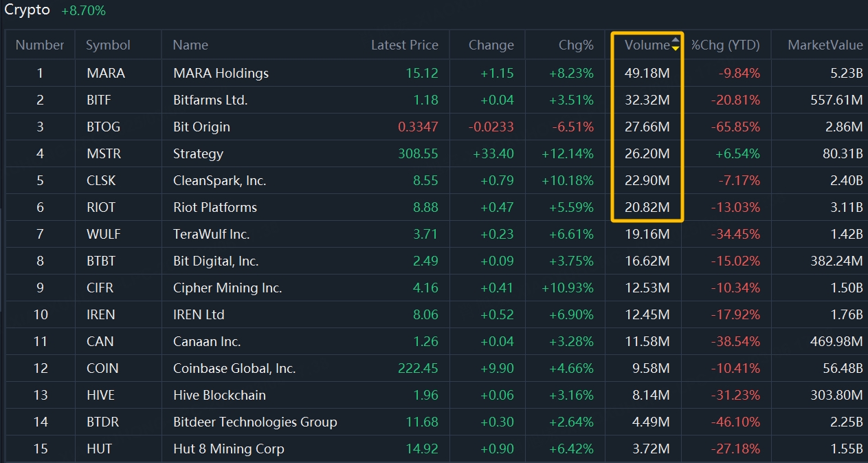868x463 pixels.
Task: Click the 557.61M market value
Action: 835,100
